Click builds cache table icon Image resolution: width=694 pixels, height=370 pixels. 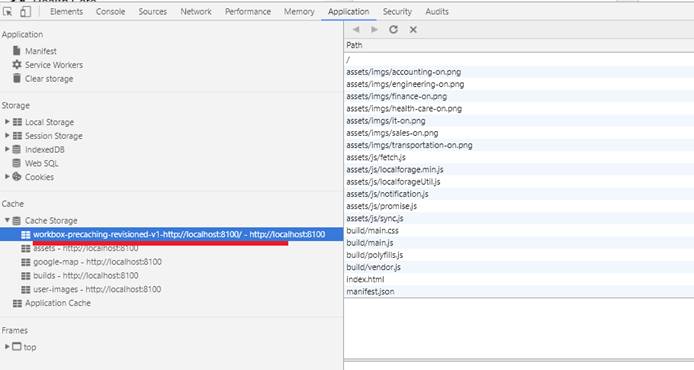pyautogui.click(x=26, y=276)
